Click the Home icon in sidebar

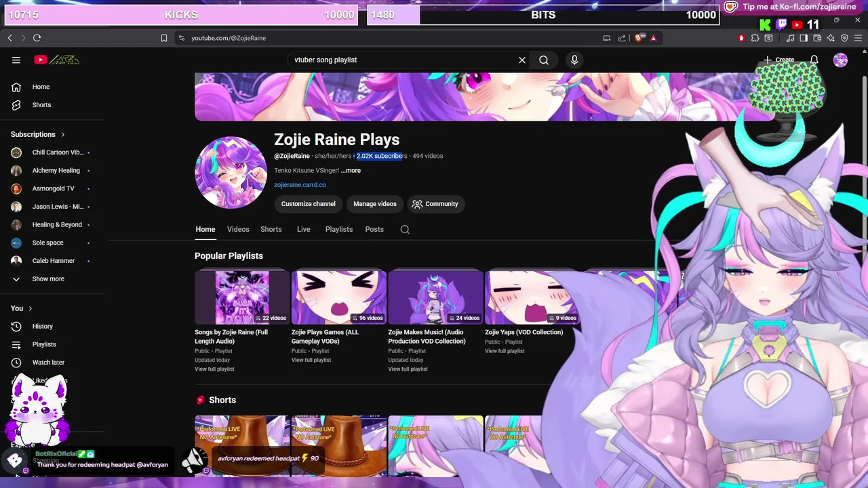[16, 87]
